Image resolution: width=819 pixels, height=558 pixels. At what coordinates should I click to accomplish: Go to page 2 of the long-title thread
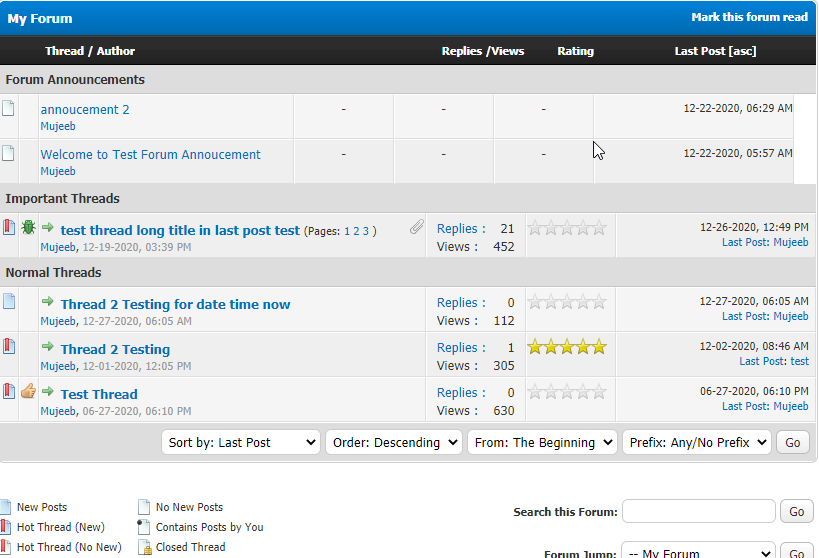(x=356, y=231)
